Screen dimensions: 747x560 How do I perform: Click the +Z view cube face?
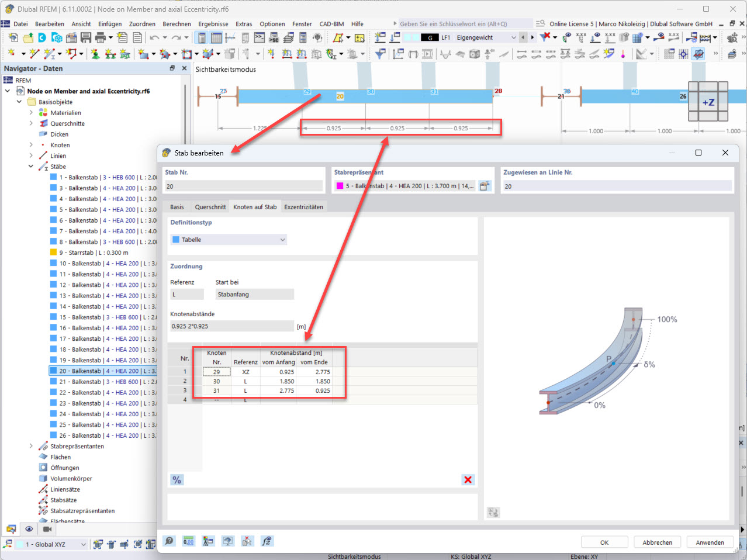coord(708,102)
